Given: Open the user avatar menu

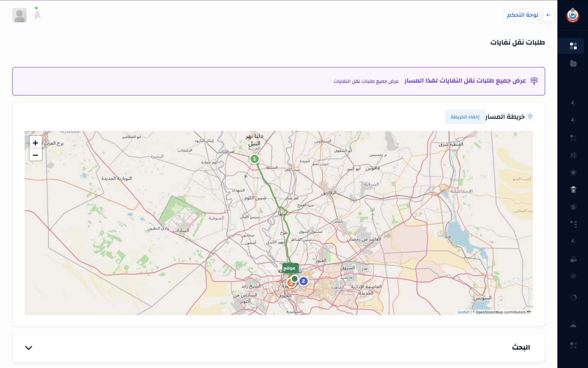Looking at the screenshot, I should pyautogui.click(x=19, y=15).
